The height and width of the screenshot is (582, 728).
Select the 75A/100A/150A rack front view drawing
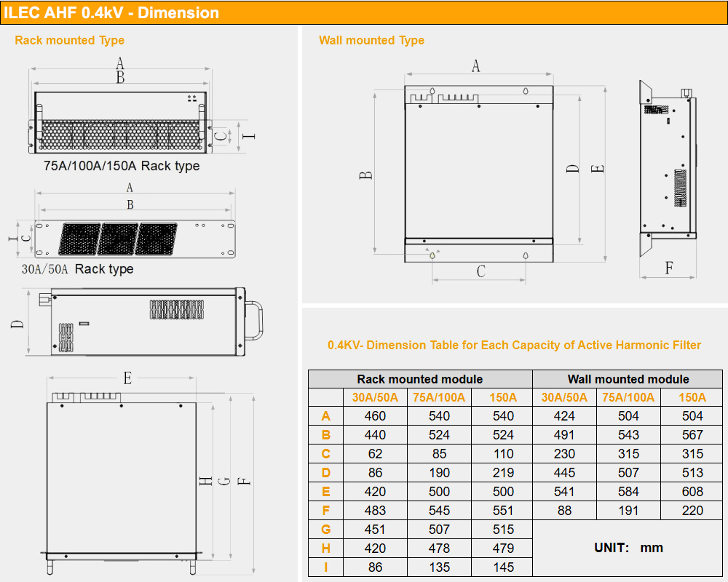point(121,122)
